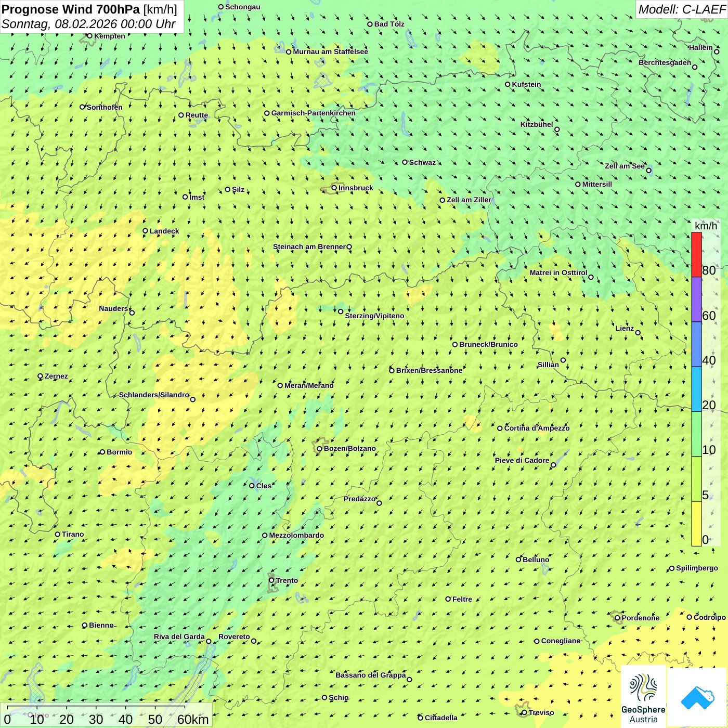728x728 pixels.
Task: Click the Zernez location marker
Action: (x=40, y=376)
